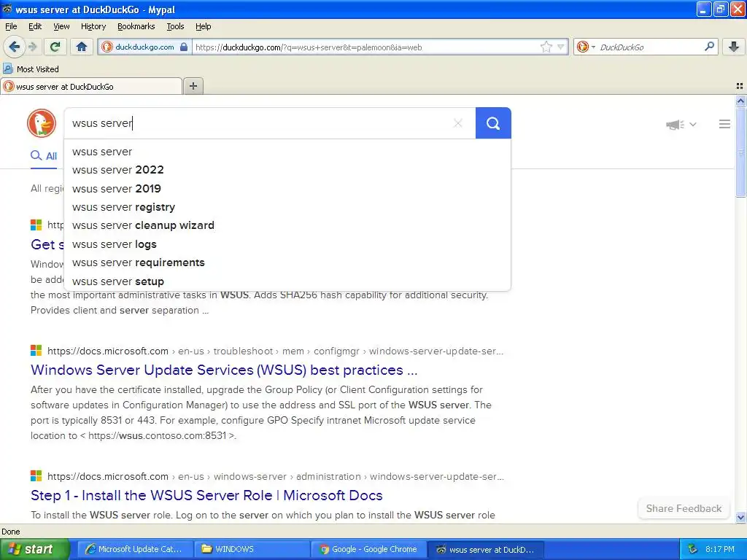Viewport: 747px width, 560px height.
Task: Choose suggestion 'wsus server requirements'
Action: [287, 262]
